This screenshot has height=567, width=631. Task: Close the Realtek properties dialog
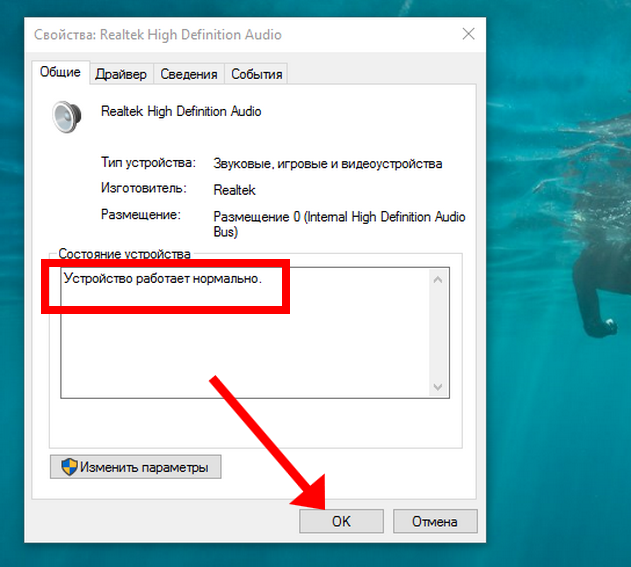(468, 35)
